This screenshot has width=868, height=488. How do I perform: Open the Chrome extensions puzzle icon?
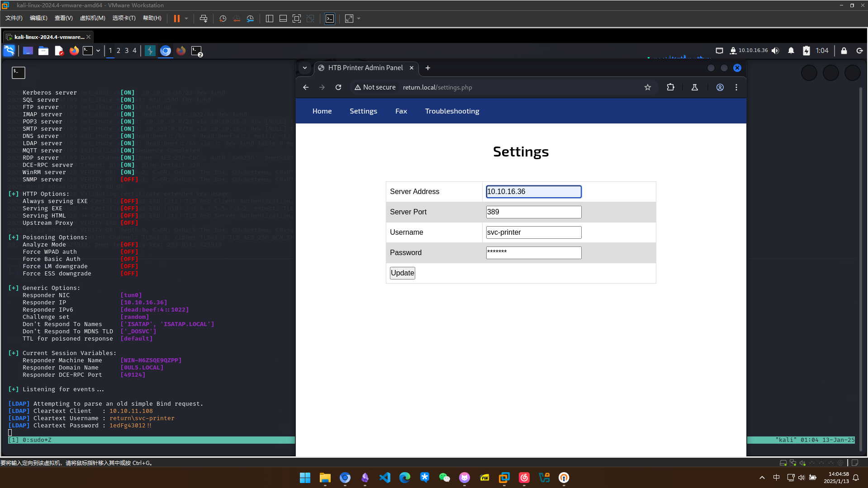pyautogui.click(x=670, y=87)
